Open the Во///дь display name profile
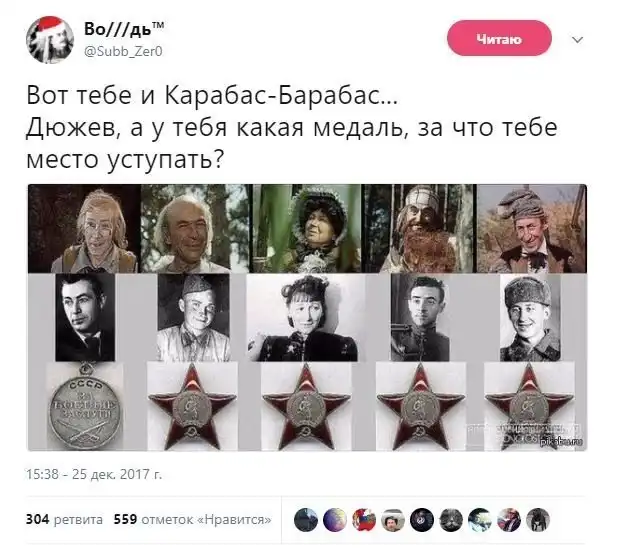The height and width of the screenshot is (553, 620). pos(124,28)
